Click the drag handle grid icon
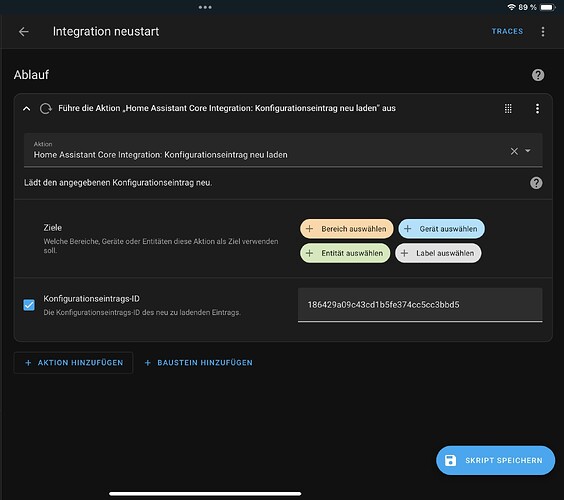Screen dimensions: 564x500 (508, 109)
